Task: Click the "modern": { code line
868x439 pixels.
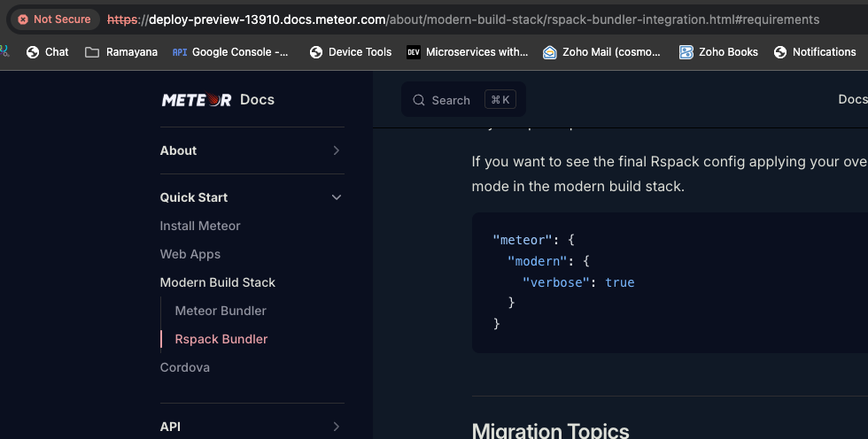Action: point(548,261)
